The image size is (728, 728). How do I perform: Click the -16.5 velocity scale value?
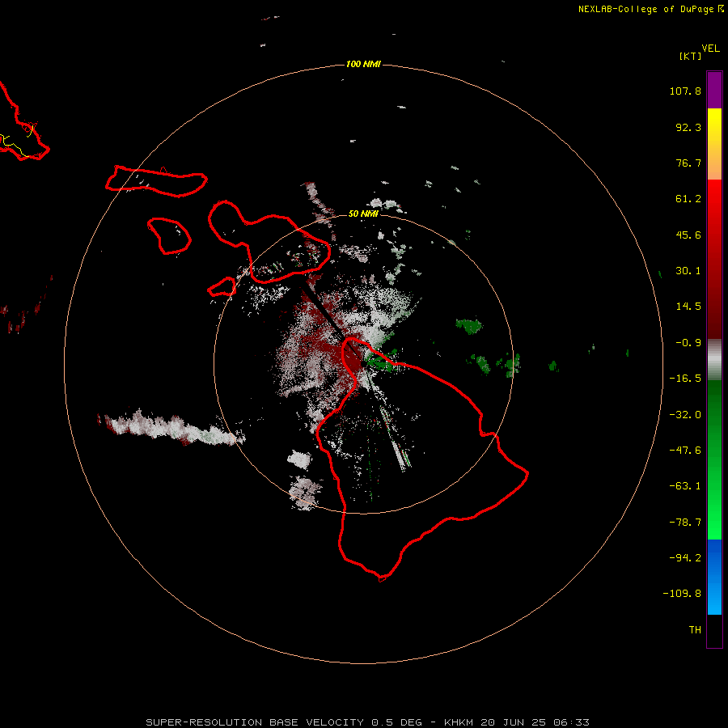tap(685, 379)
